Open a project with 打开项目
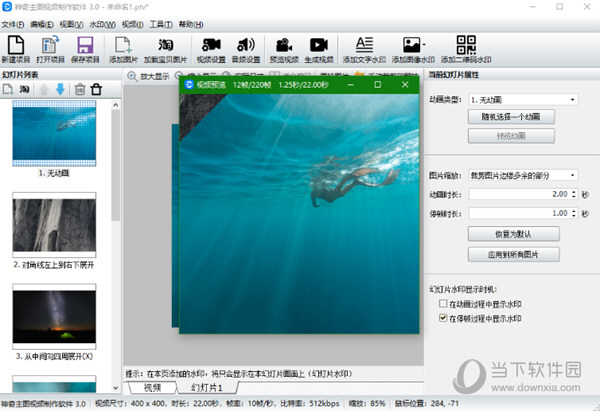The height and width of the screenshot is (411, 600). (x=51, y=49)
